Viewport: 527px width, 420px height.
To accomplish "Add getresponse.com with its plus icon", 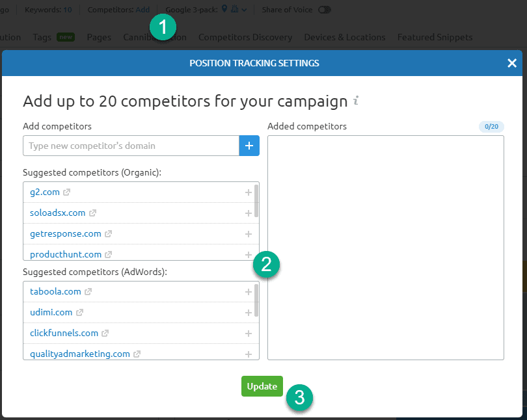I will [249, 234].
